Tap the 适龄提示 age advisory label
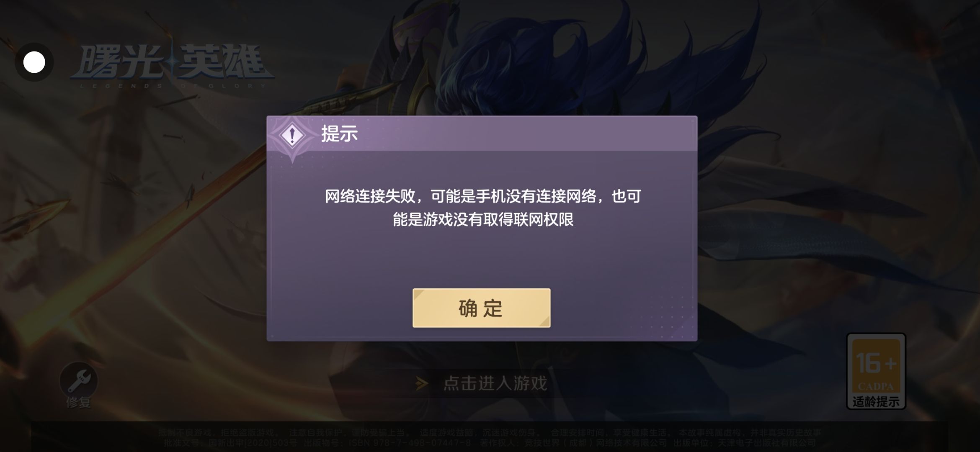The width and height of the screenshot is (980, 452). coord(876,402)
